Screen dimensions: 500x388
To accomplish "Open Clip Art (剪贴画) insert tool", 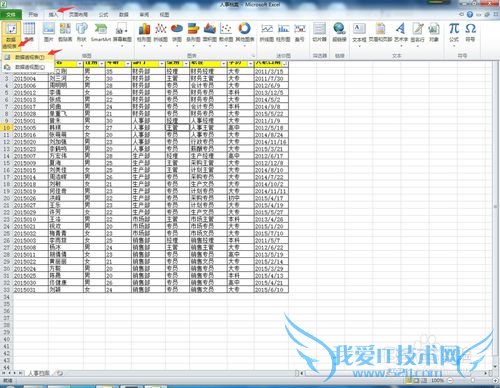I will click(x=65, y=32).
